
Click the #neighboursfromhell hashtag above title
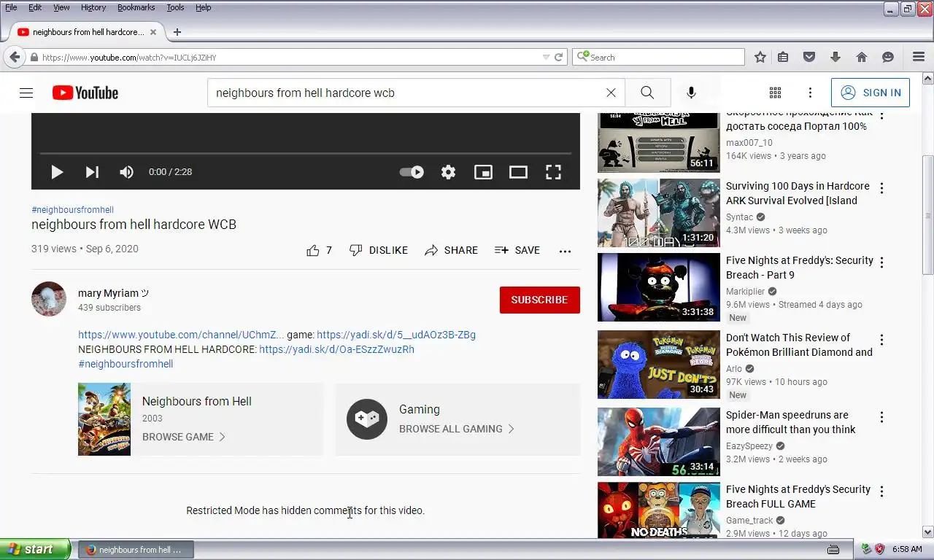pyautogui.click(x=72, y=209)
